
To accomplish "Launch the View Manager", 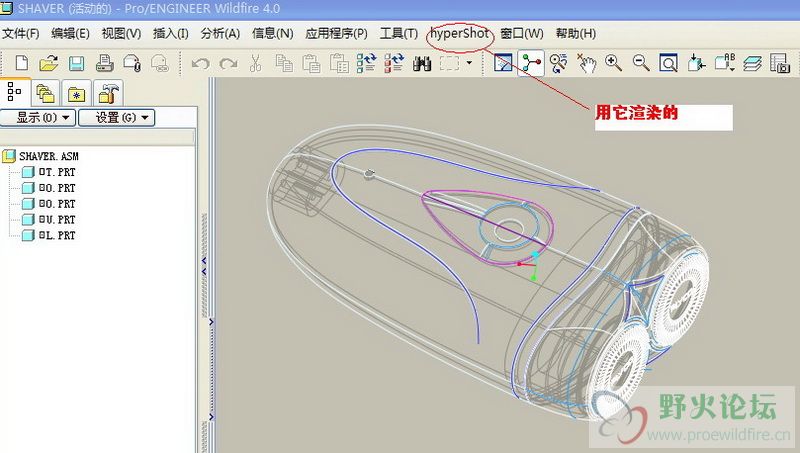I will pos(780,63).
